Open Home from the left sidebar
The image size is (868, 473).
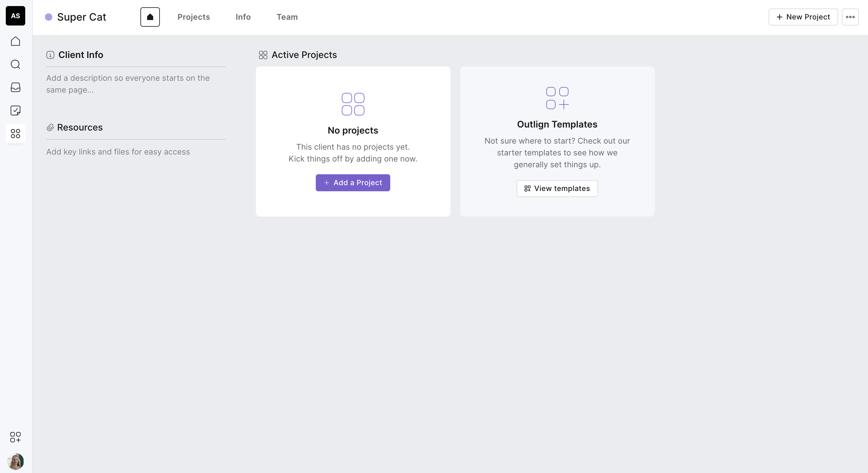[x=15, y=41]
